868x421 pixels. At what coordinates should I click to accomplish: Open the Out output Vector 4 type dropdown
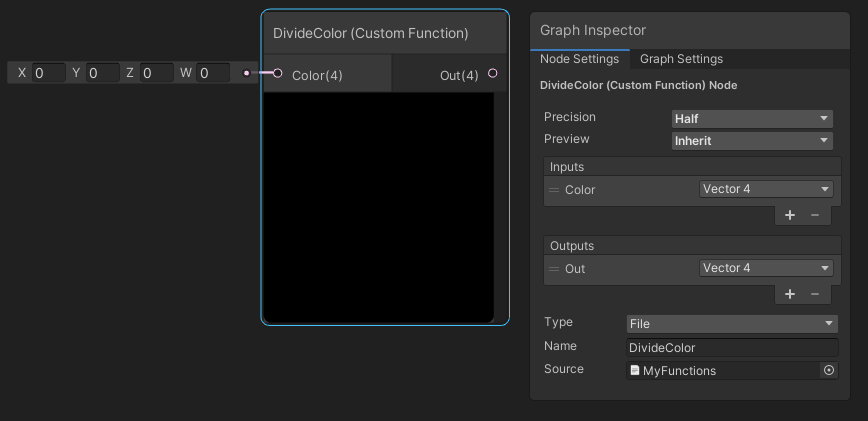[x=766, y=268]
